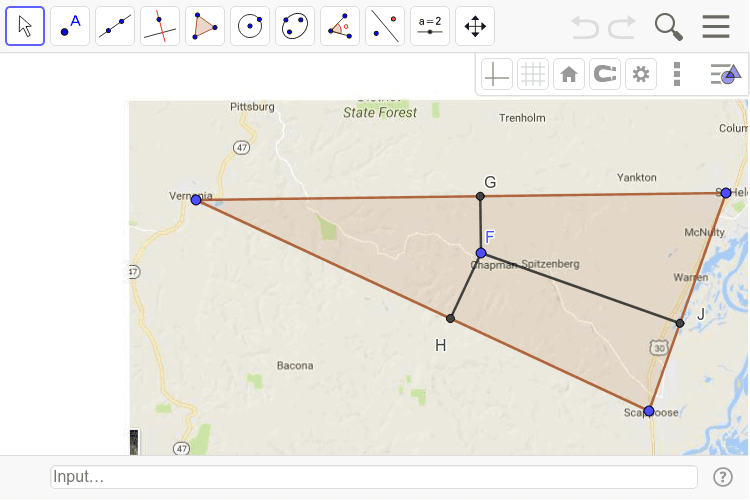Select point G on the top edge
The width and height of the screenshot is (750, 500).
pyautogui.click(x=480, y=196)
